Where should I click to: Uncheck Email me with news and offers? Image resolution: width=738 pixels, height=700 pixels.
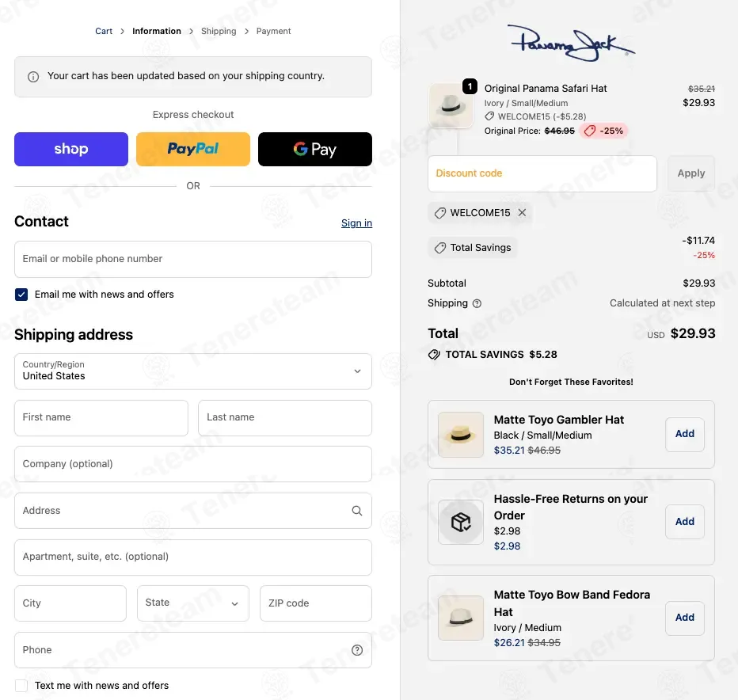pos(21,294)
